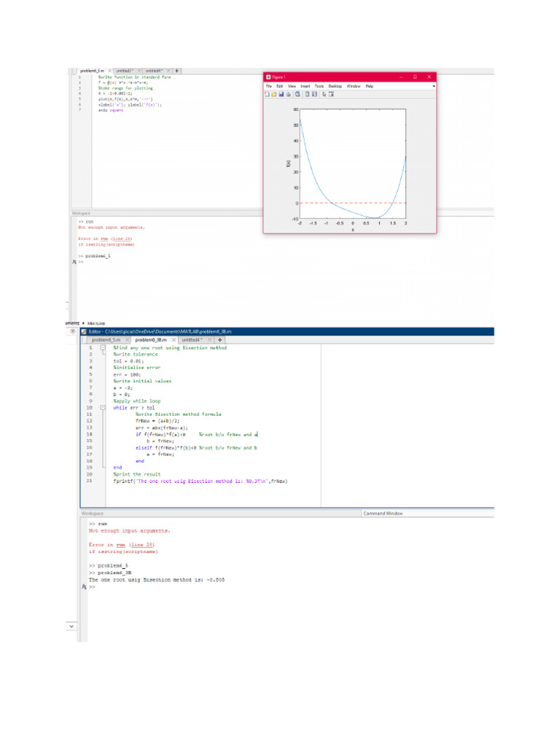Viewport: 560px width, 747px height.
Task: Add new tab with plus in upper editor
Action: pos(176,71)
